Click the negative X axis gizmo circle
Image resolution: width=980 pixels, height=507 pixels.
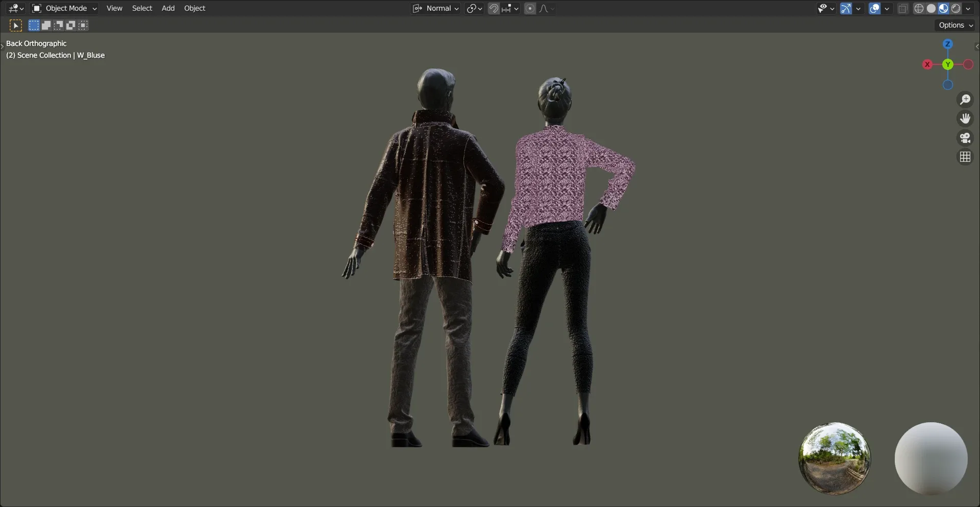coord(968,64)
